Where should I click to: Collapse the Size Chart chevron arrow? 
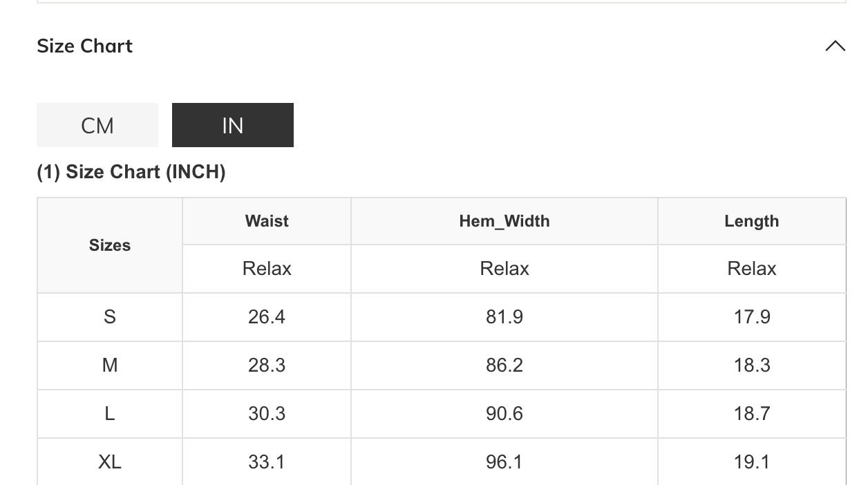[x=835, y=46]
